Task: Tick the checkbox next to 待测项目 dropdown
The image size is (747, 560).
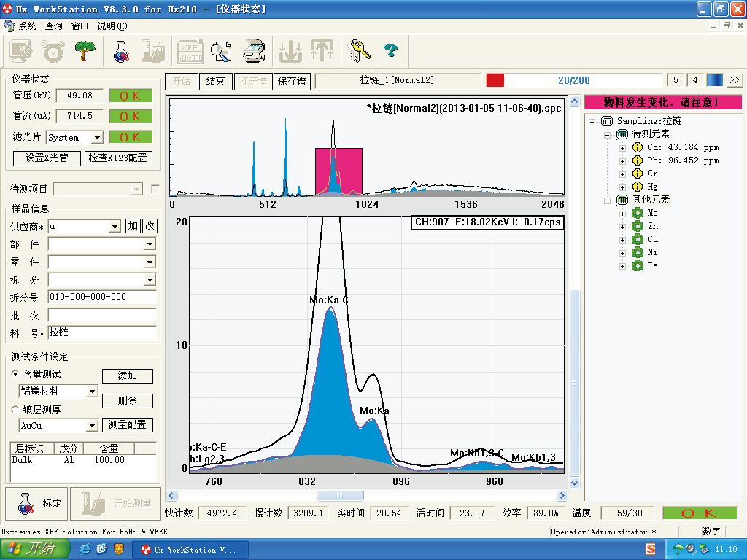Action: (155, 189)
